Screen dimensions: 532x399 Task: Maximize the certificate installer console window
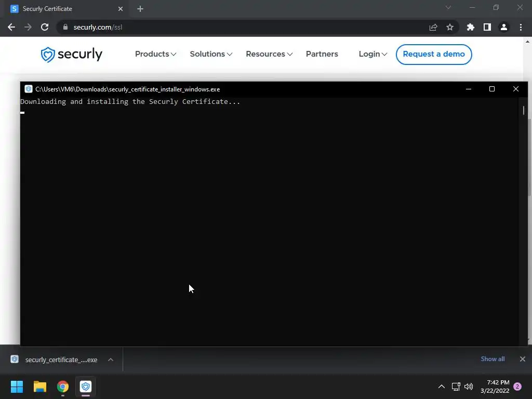(x=492, y=89)
